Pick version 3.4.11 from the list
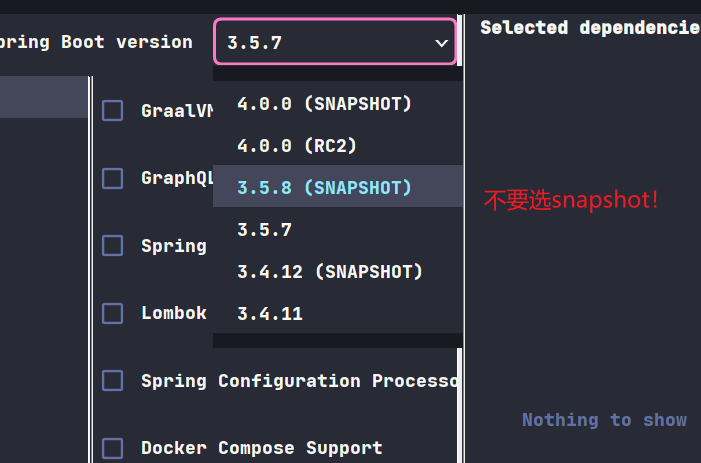The width and height of the screenshot is (701, 463). click(338, 313)
